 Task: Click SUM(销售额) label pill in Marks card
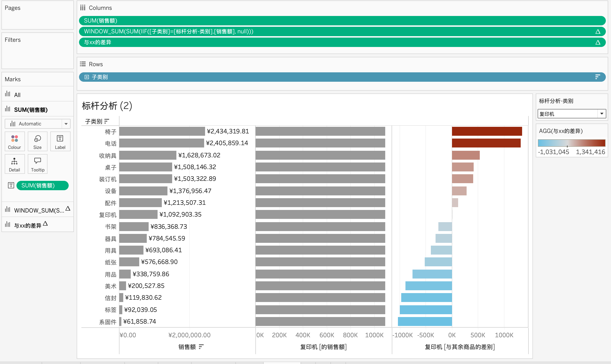click(x=42, y=186)
